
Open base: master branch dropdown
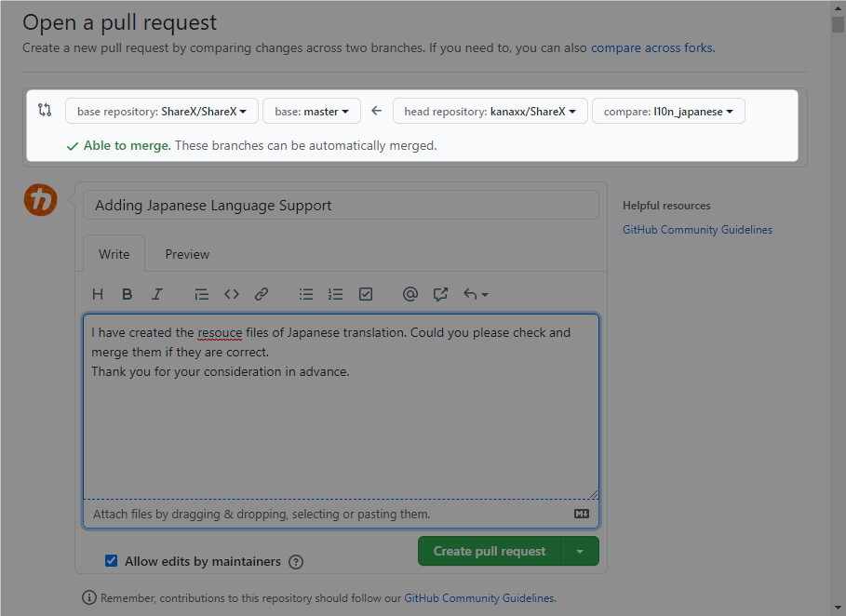(x=312, y=111)
